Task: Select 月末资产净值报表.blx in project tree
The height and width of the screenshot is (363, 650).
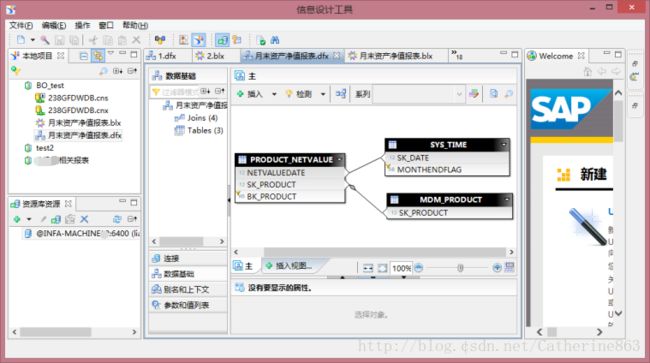Action: click(85, 123)
